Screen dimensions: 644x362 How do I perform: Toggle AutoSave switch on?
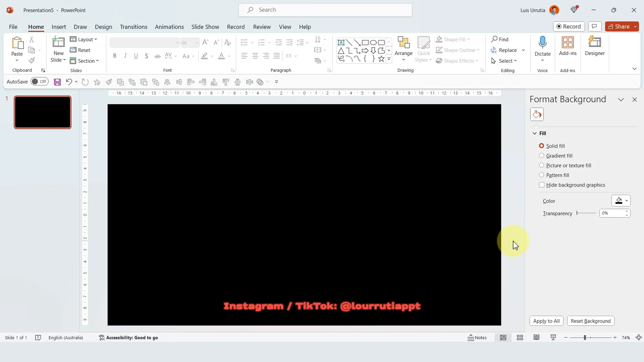click(40, 82)
